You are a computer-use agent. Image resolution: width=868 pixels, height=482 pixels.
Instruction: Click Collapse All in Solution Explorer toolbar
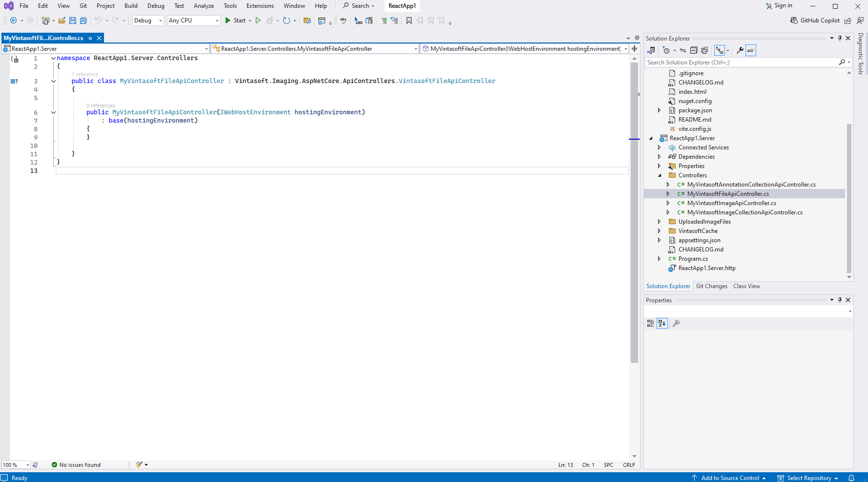tap(694, 50)
